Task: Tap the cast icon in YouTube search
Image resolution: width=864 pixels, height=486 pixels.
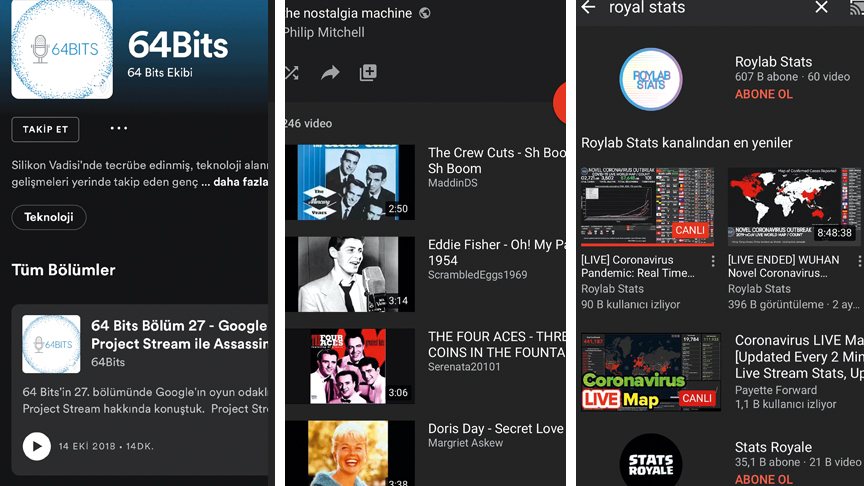Action: click(x=857, y=7)
